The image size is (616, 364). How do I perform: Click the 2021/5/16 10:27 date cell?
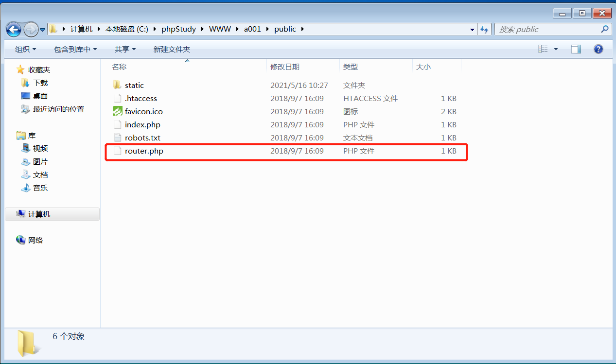299,85
